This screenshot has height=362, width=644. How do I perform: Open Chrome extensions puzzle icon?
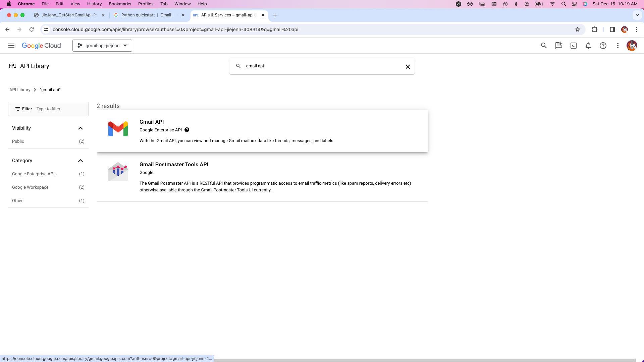click(x=595, y=29)
